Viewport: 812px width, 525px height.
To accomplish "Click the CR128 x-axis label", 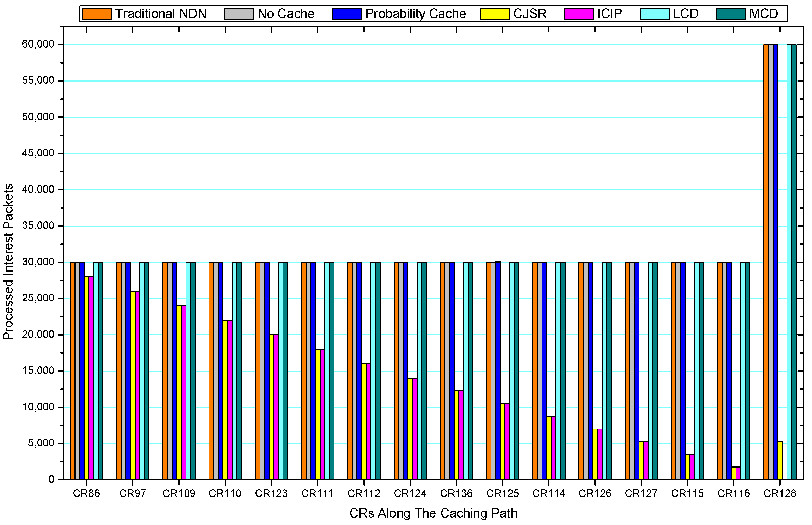I will coord(780,493).
